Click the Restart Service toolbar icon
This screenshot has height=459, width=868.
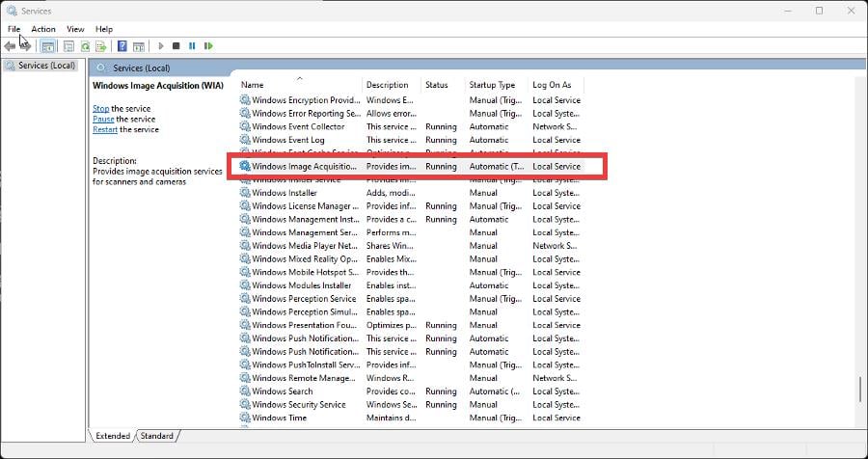click(x=208, y=46)
